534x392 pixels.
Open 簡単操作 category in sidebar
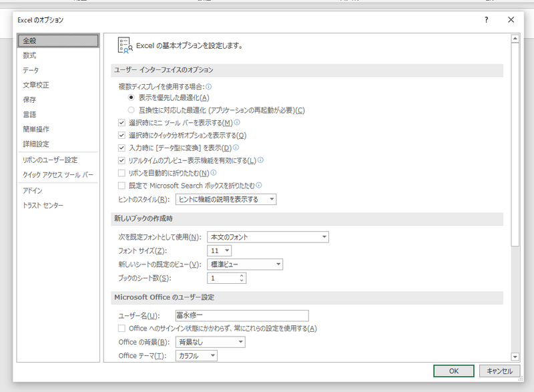pos(58,129)
